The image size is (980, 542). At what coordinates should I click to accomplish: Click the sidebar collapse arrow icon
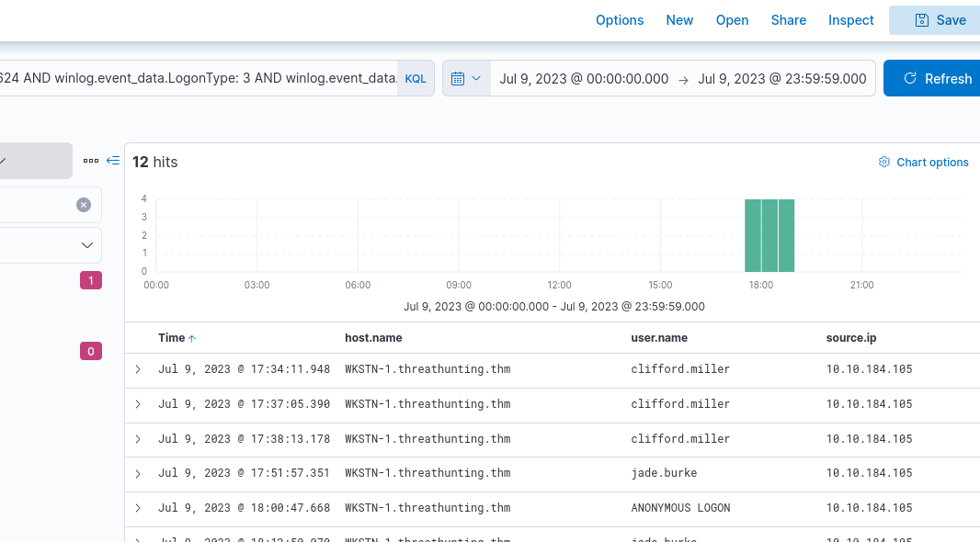coord(113,161)
